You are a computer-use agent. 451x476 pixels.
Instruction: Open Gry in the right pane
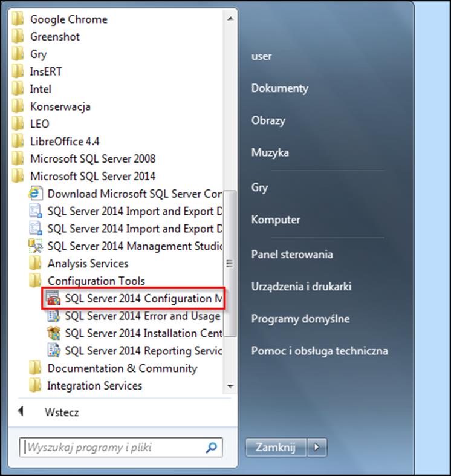(259, 187)
